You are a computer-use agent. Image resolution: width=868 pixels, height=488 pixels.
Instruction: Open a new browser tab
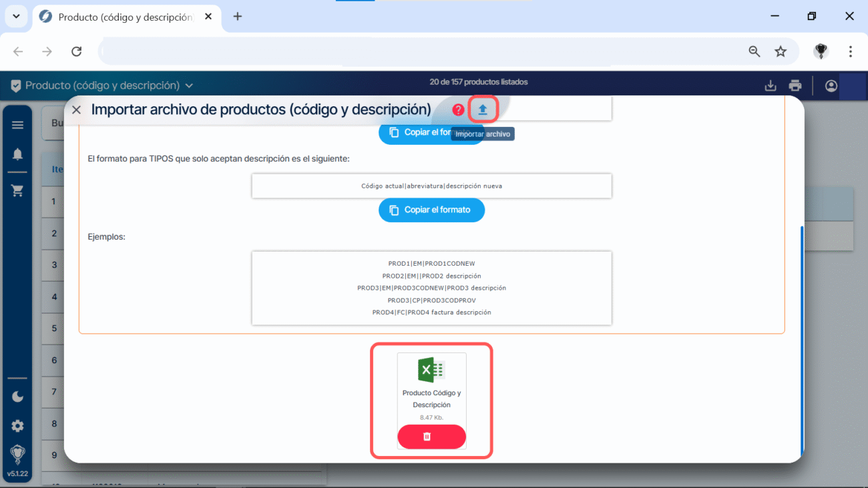[x=237, y=17]
